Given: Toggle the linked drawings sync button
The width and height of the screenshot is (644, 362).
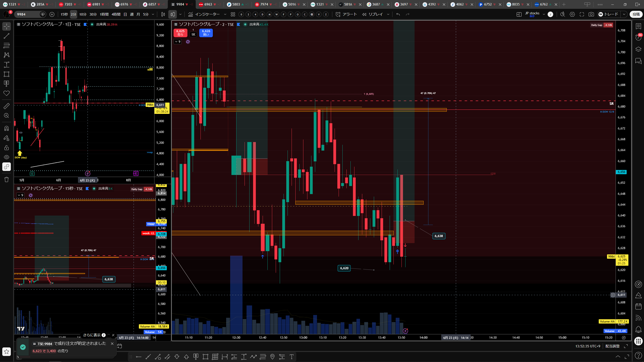Looking at the screenshot, I should 7,167.
